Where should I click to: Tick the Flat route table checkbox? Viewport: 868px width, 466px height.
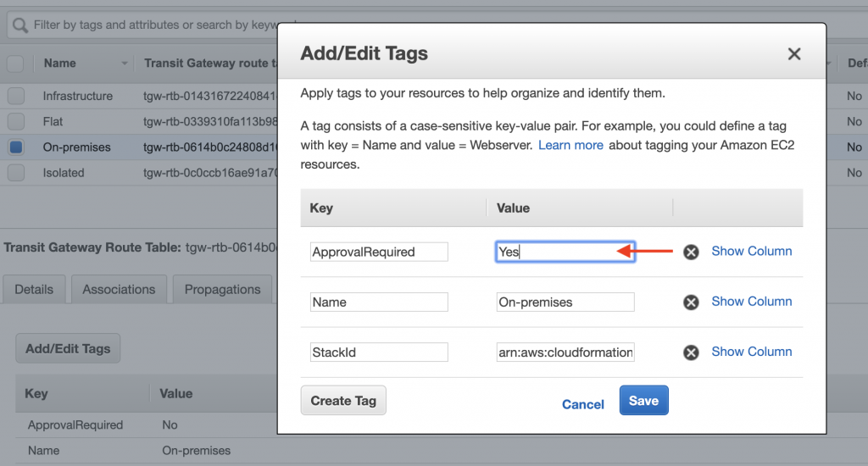16,121
